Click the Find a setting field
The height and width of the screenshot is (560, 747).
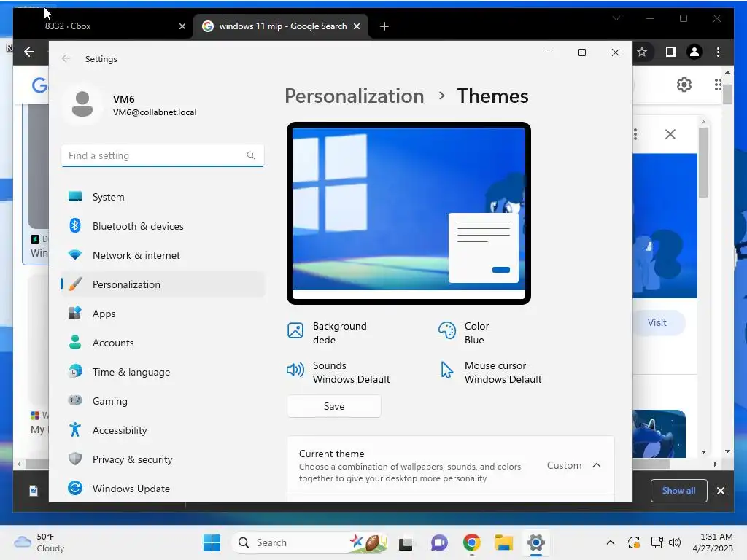point(163,155)
